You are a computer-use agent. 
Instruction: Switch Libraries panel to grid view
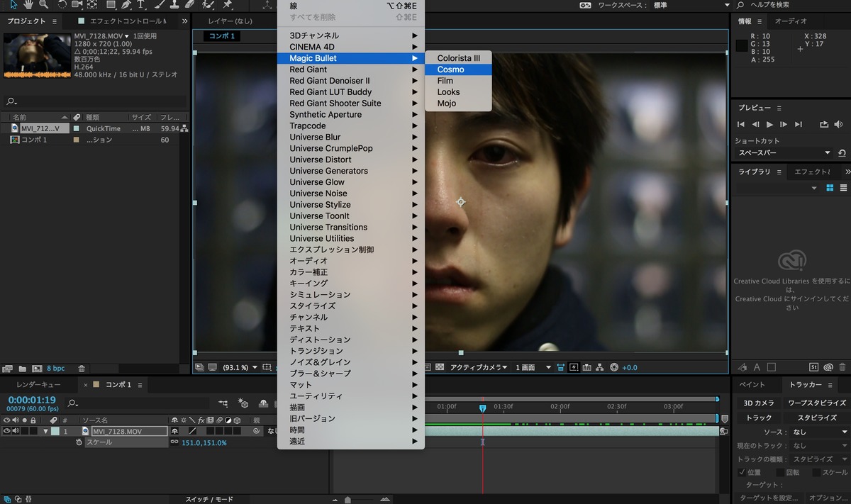(x=830, y=188)
